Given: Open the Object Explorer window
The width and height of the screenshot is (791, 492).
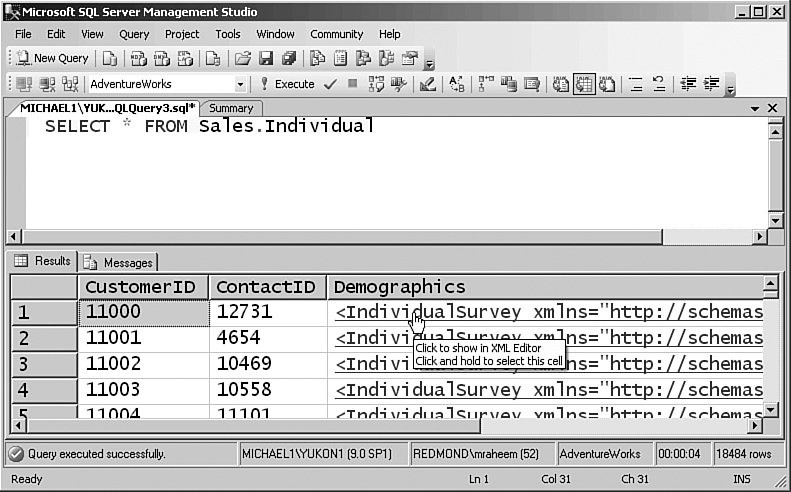Looking at the screenshot, I should click(363, 59).
